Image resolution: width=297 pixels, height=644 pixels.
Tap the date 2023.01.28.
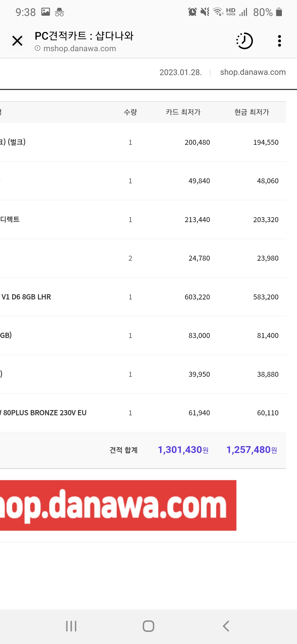[181, 72]
